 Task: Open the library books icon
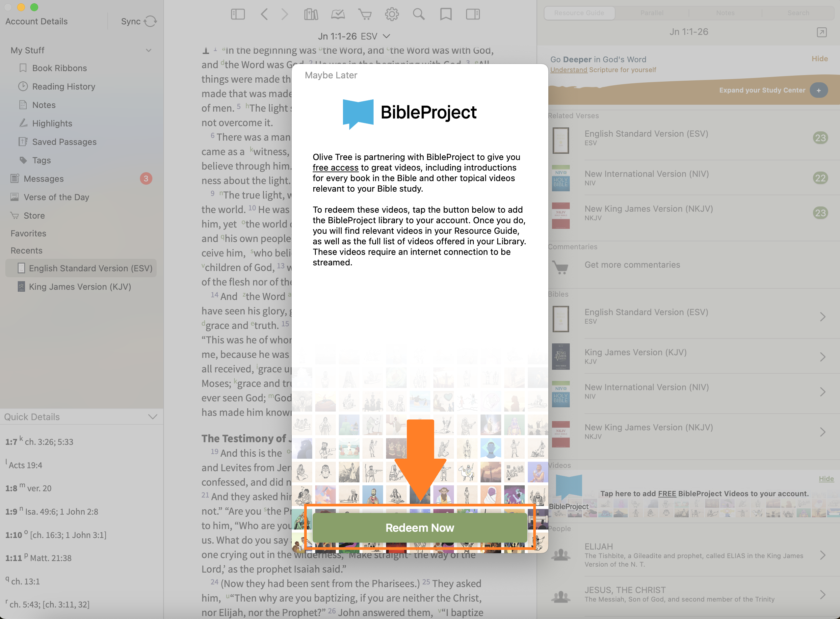[x=311, y=14]
